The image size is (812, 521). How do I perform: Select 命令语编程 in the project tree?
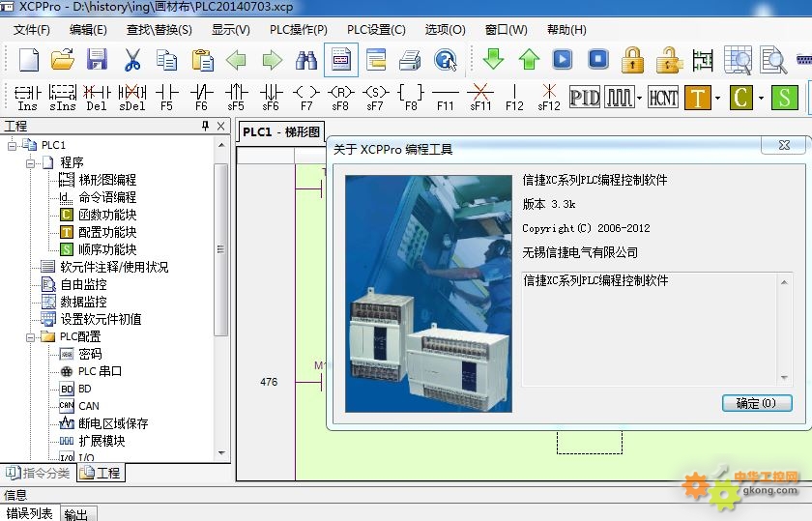(x=107, y=197)
